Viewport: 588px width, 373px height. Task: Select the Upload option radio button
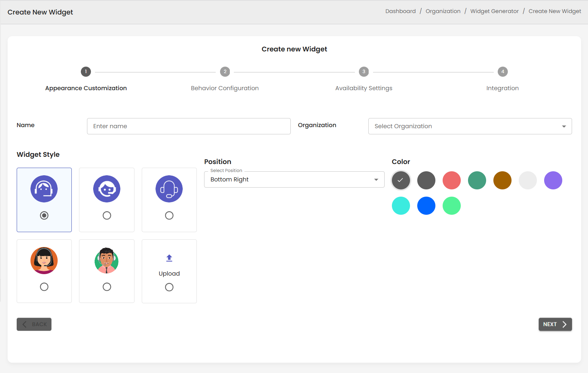coord(169,287)
